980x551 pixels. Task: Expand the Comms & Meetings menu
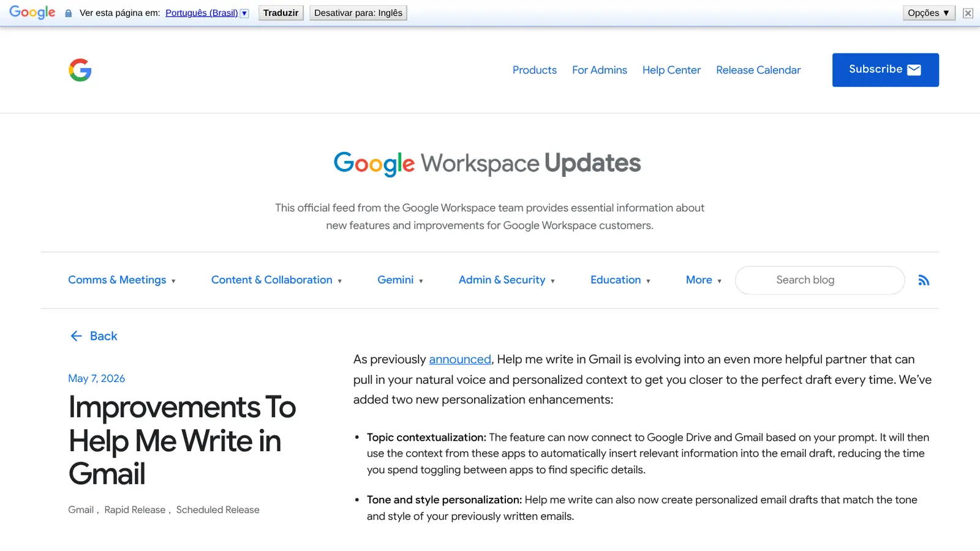point(122,280)
